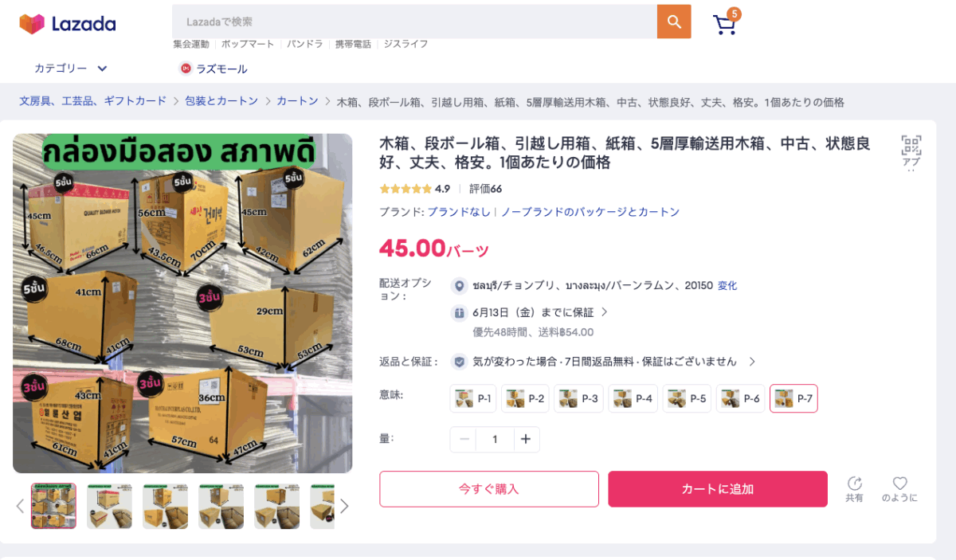
Task: Go to the Lazada logo homepage
Action: click(x=68, y=24)
